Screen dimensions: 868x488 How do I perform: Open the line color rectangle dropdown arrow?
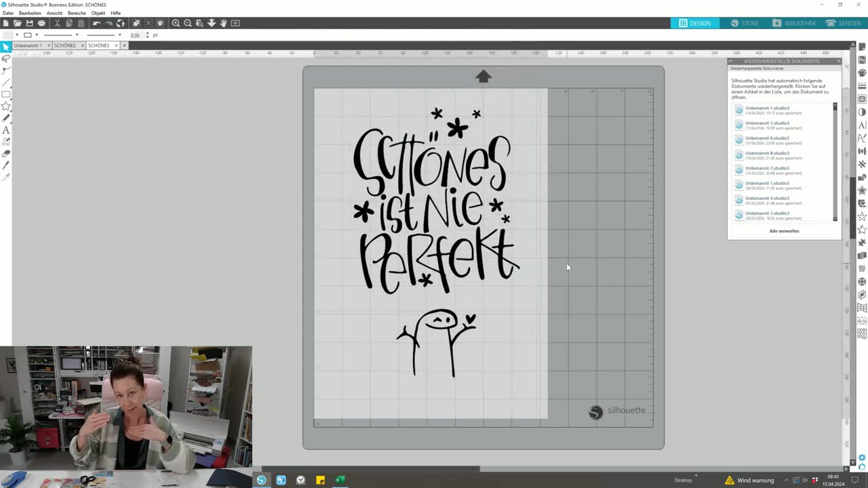click(37, 35)
